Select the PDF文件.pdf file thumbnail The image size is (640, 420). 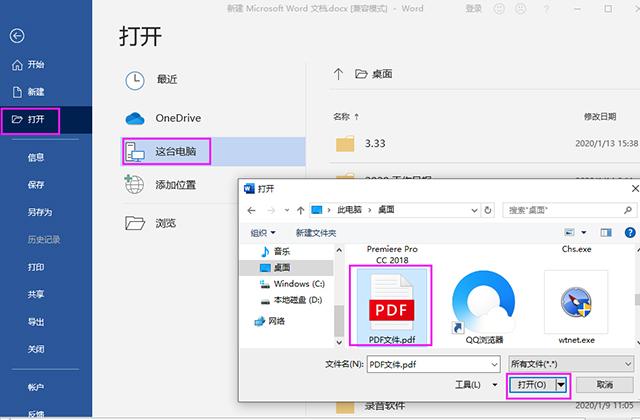[391, 306]
